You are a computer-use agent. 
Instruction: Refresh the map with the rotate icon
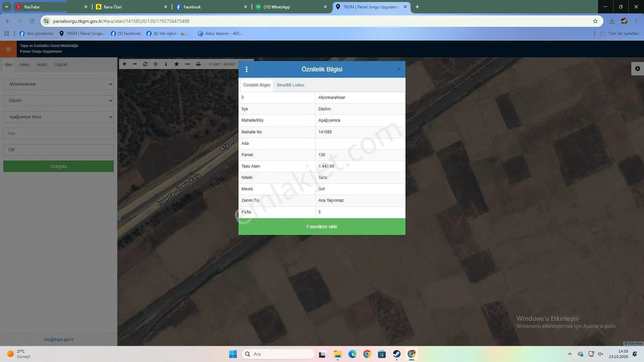pyautogui.click(x=145, y=64)
